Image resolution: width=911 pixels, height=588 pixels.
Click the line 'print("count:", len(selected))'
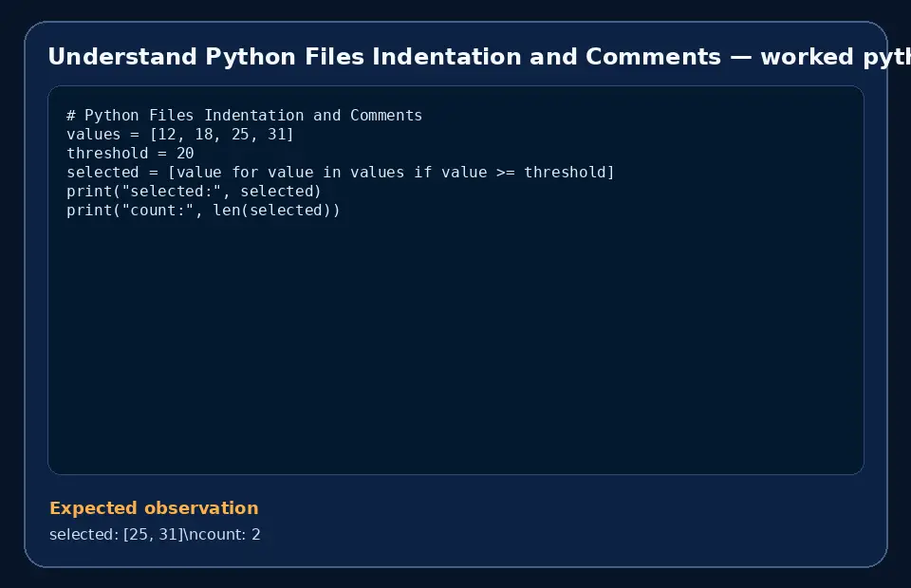pyautogui.click(x=203, y=211)
